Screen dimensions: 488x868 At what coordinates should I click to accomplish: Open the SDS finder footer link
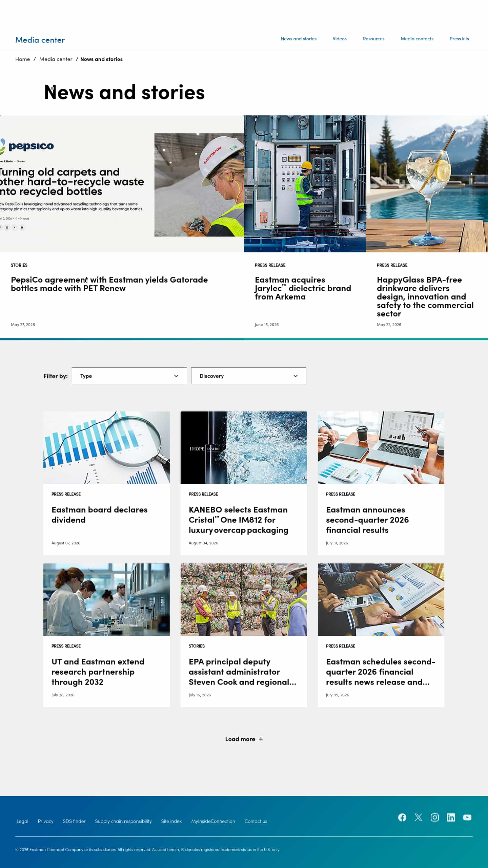[x=74, y=821]
